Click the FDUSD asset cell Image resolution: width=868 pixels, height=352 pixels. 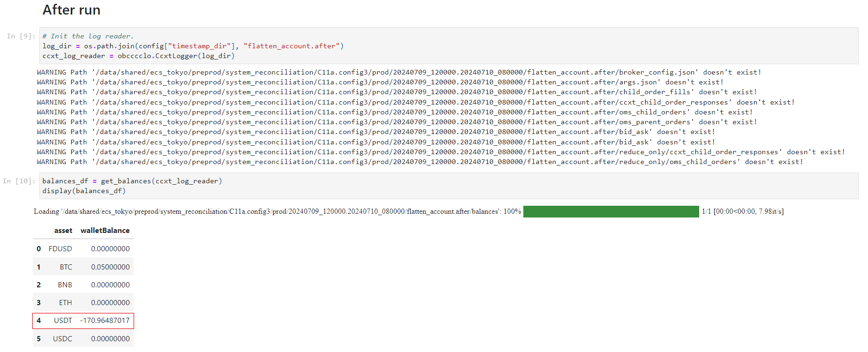pos(60,249)
